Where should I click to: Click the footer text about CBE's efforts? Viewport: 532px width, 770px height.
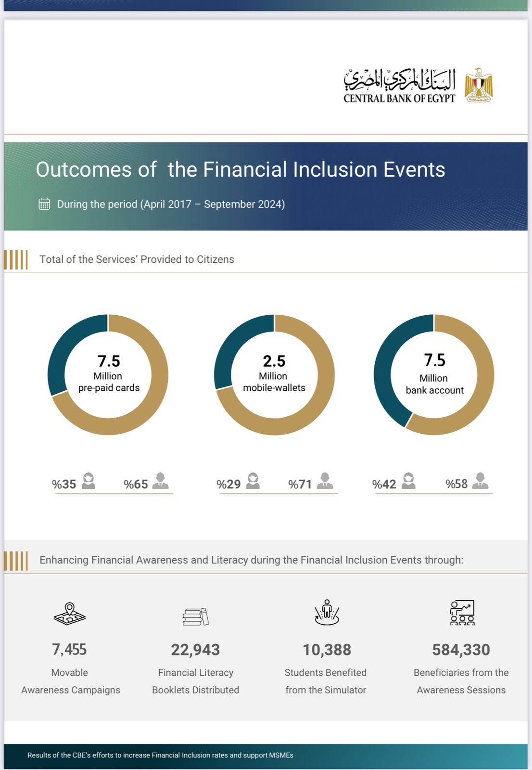[160, 755]
